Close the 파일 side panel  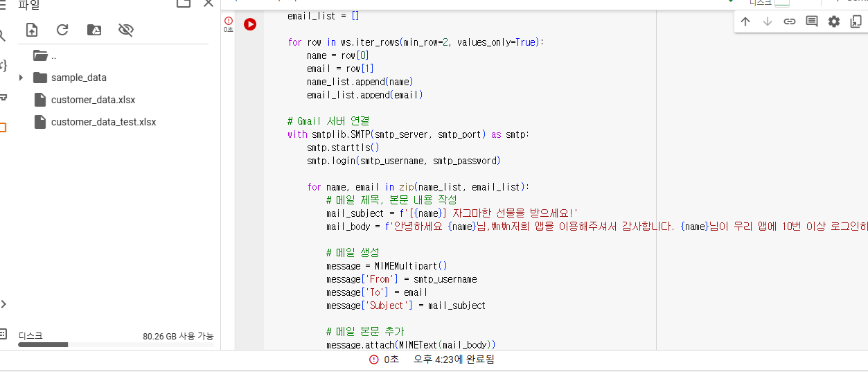209,3
